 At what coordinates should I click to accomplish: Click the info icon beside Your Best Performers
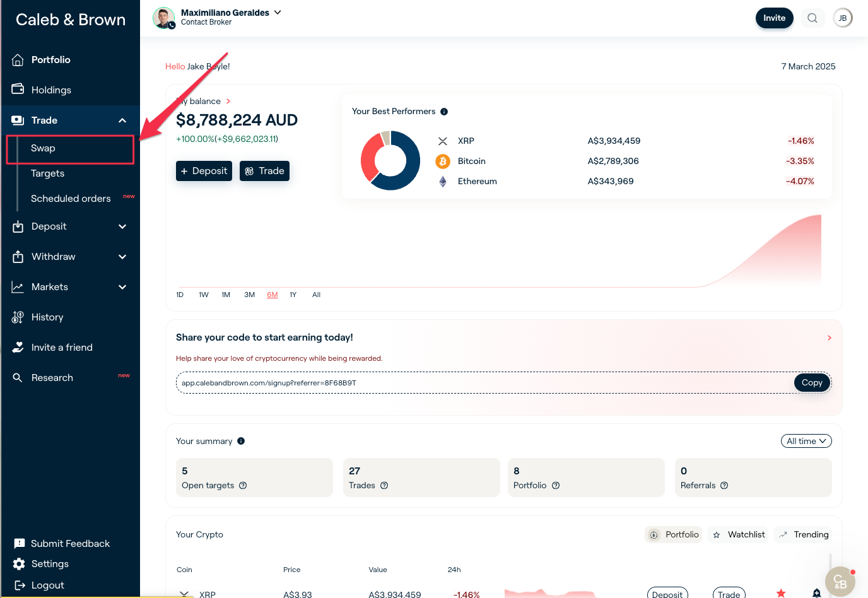point(444,112)
